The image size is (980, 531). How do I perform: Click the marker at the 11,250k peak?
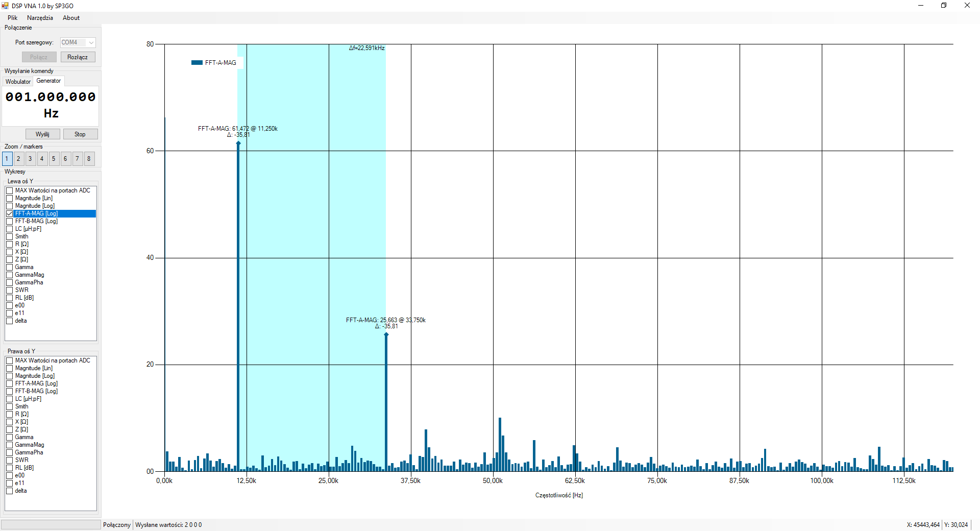(238, 143)
